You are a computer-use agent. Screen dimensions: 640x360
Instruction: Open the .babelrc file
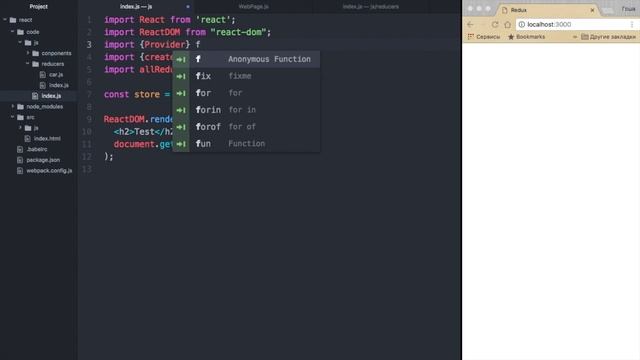click(37, 149)
